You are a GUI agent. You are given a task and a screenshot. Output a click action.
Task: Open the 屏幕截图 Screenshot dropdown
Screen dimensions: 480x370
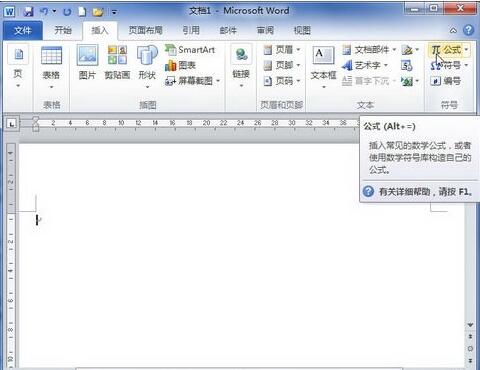pyautogui.click(x=193, y=81)
